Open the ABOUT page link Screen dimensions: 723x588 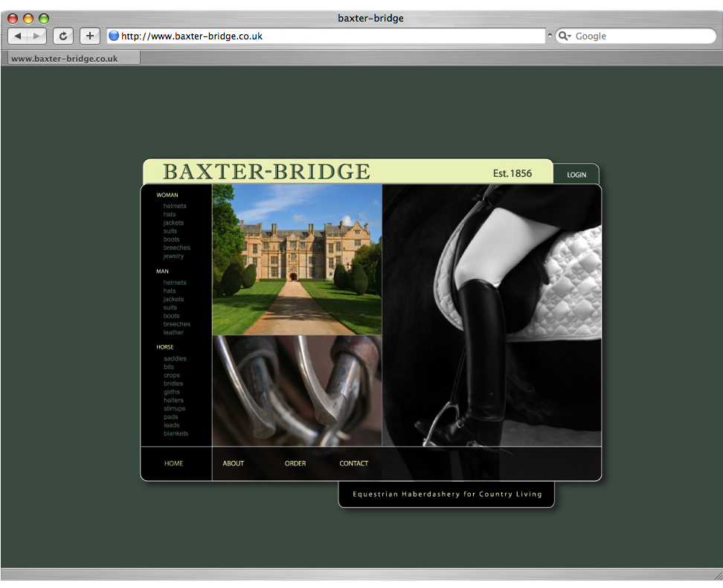coord(233,463)
